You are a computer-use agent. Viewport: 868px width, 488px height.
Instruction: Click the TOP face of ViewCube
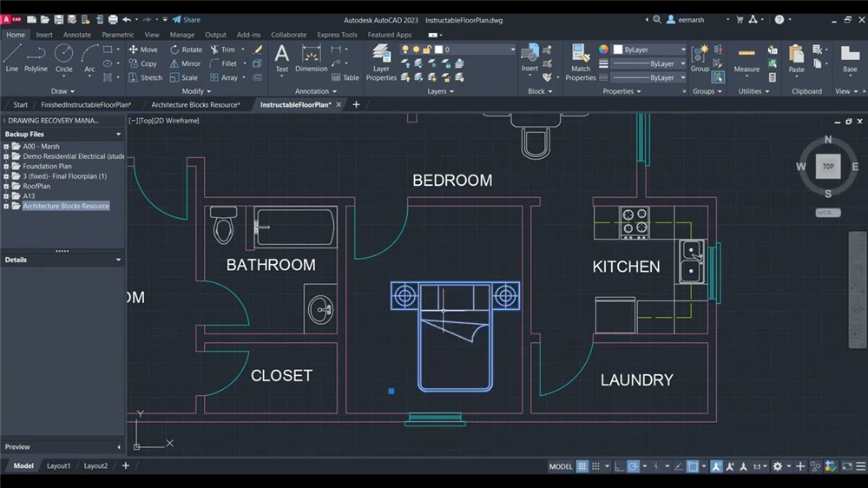828,167
